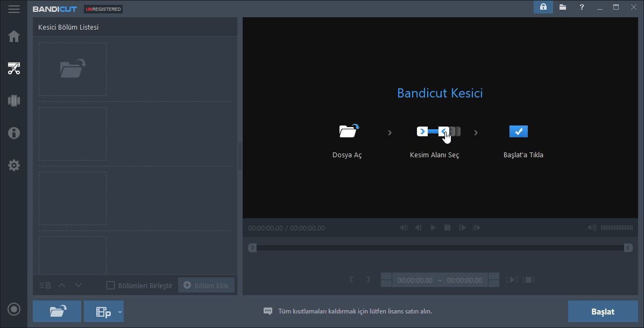The width and height of the screenshot is (644, 328).
Task: Open the help question mark
Action: tap(582, 7)
